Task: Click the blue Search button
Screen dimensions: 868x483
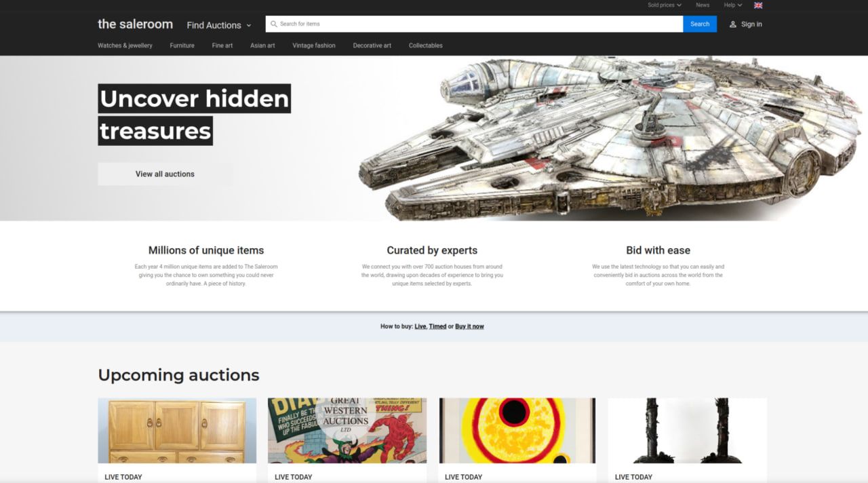Action: 700,24
